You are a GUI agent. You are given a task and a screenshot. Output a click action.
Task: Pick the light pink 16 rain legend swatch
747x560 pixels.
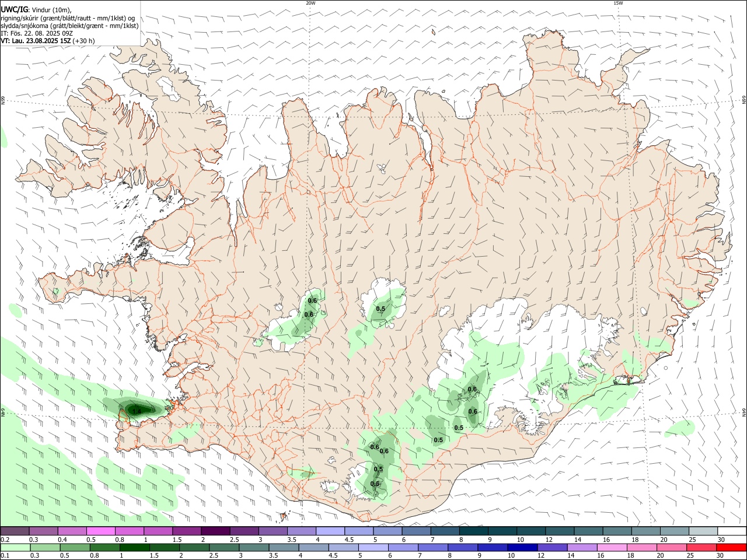click(x=612, y=548)
